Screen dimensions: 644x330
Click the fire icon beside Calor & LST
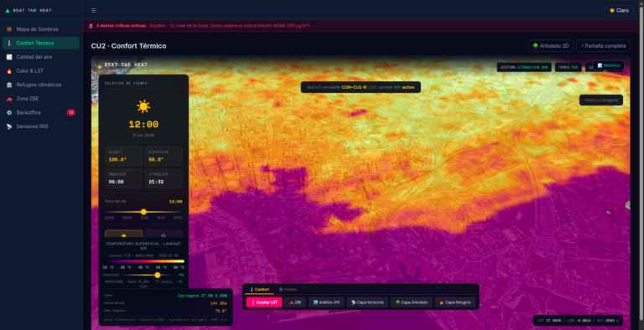tap(9, 71)
